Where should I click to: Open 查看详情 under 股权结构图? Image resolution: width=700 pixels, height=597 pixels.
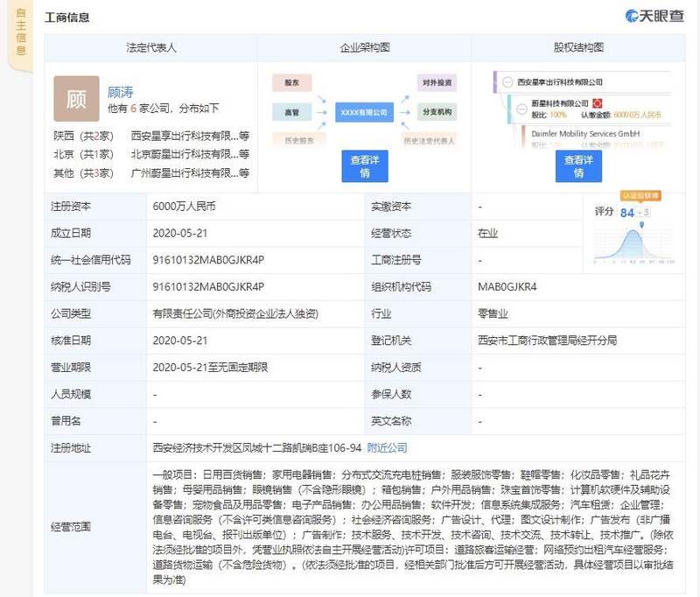click(578, 166)
